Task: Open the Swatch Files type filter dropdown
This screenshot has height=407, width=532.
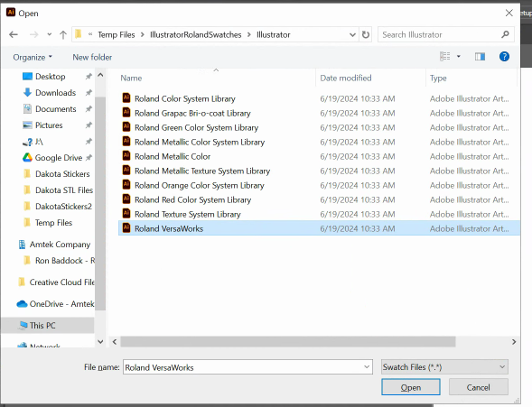Action: click(444, 367)
